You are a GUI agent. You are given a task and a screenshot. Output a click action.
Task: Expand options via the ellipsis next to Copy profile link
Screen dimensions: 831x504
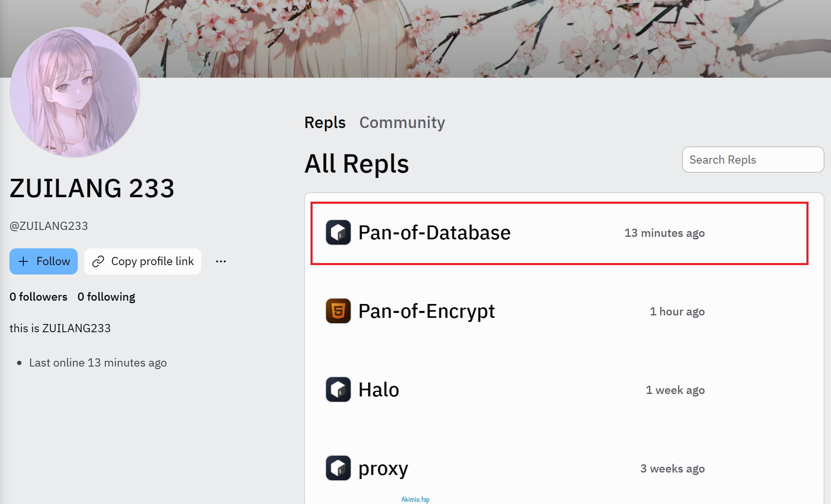click(x=221, y=261)
